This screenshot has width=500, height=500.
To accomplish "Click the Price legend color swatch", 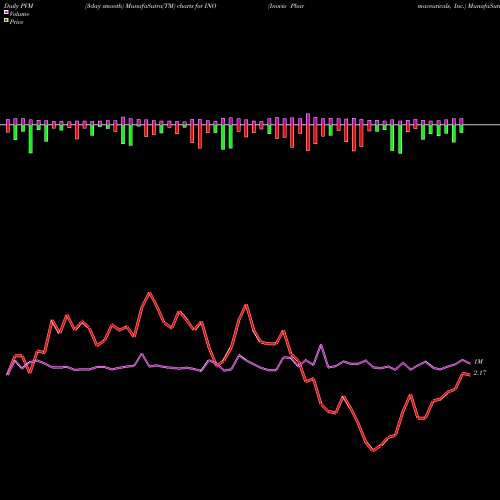I will tap(6, 21).
